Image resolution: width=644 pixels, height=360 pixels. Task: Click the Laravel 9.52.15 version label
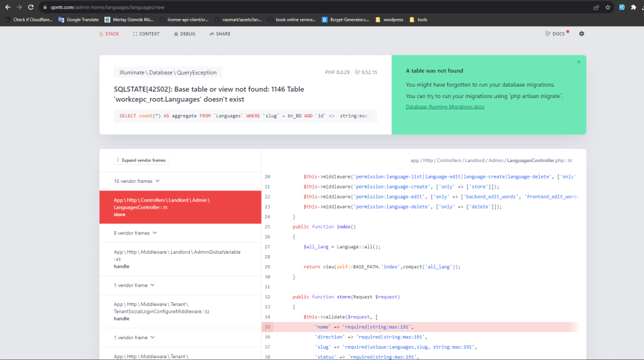tap(366, 72)
